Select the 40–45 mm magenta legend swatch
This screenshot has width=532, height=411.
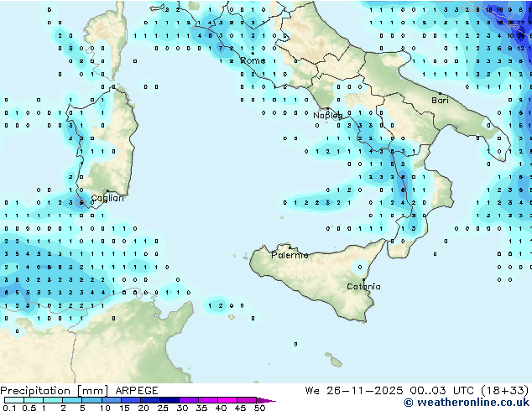(x=227, y=400)
